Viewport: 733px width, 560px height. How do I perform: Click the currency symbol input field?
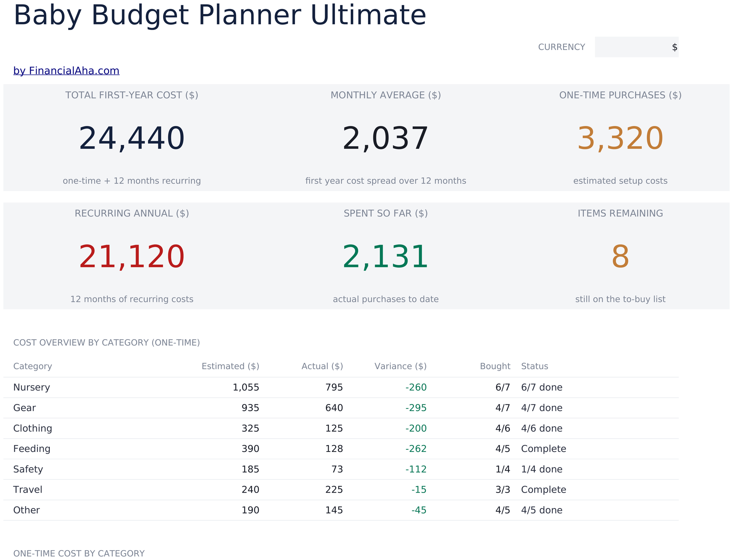click(637, 47)
